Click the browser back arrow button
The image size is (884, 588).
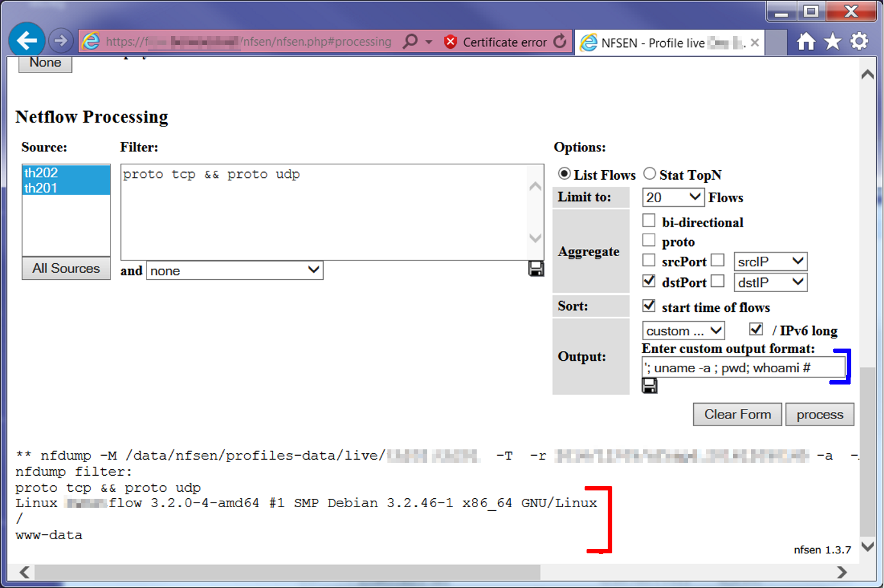(27, 41)
